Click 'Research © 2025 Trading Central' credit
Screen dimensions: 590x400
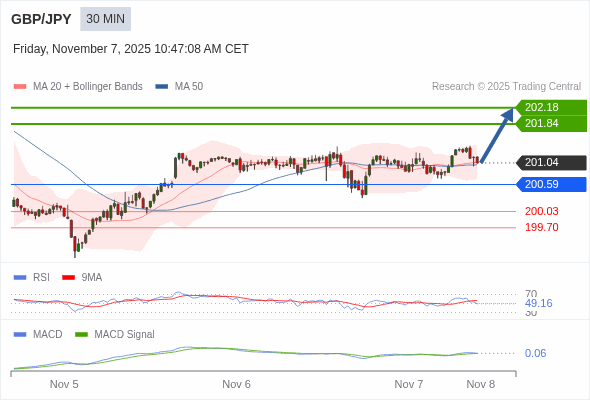click(x=506, y=87)
